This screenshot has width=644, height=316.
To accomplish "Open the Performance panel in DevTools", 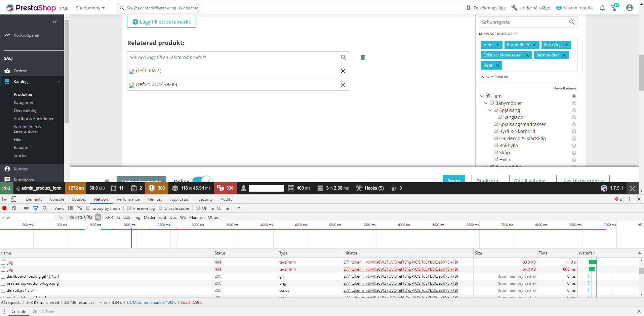I will 128,199.
